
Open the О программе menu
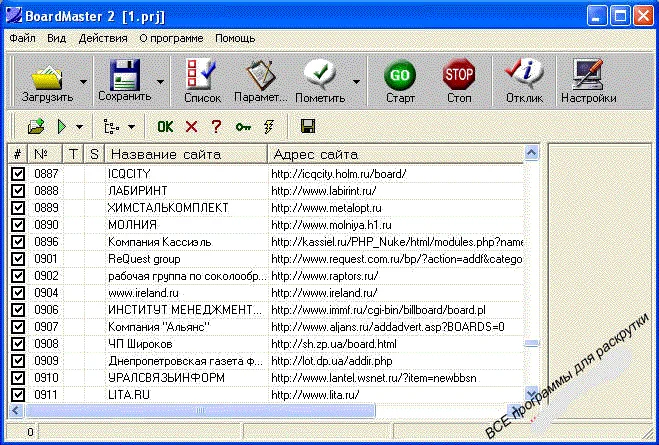coord(171,38)
